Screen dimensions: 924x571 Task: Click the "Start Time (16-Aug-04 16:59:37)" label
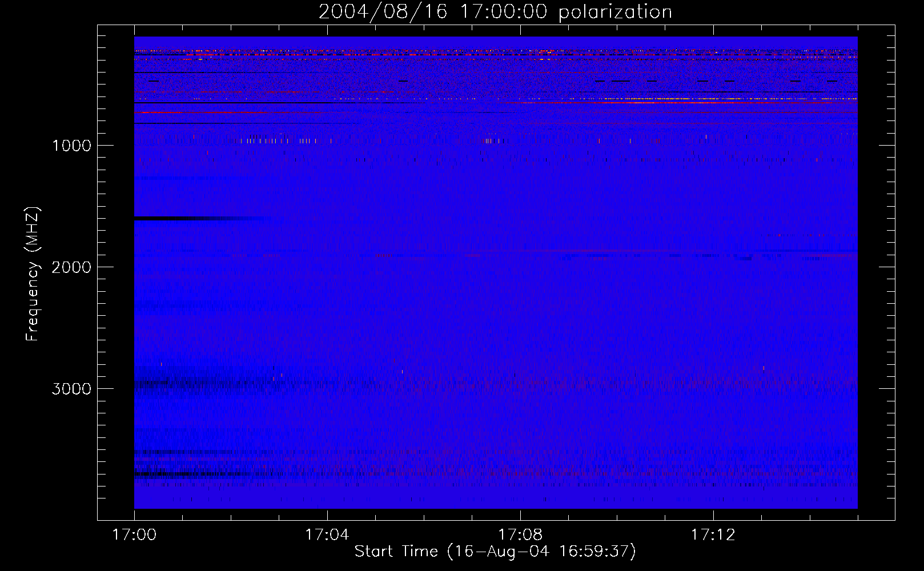tap(495, 552)
